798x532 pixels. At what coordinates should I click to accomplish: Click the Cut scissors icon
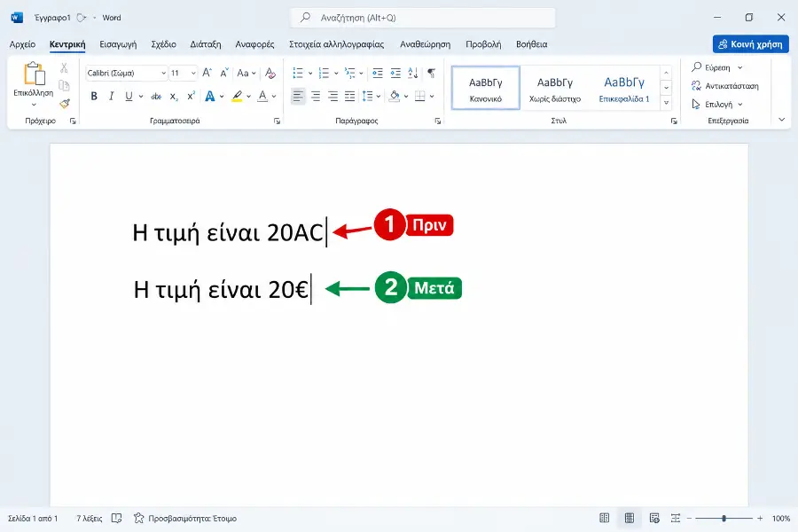[64, 67]
